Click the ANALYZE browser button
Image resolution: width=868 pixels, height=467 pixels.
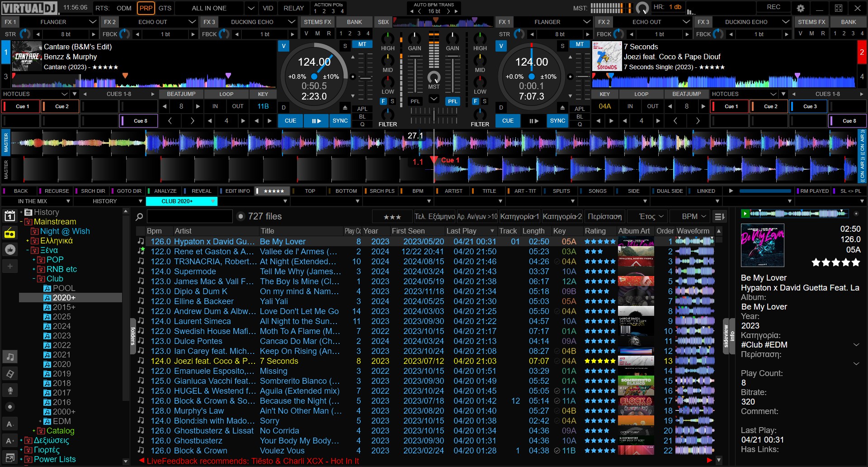point(165,191)
